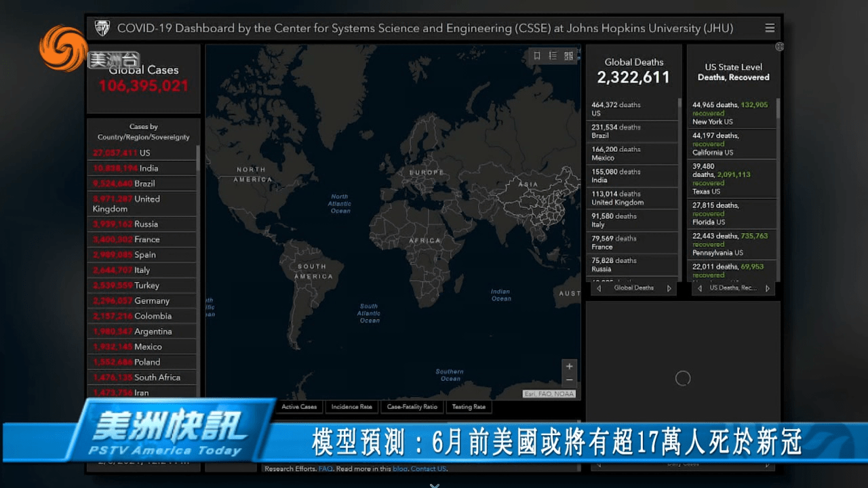This screenshot has height=488, width=868.
Task: Select California US state row
Action: (x=732, y=144)
